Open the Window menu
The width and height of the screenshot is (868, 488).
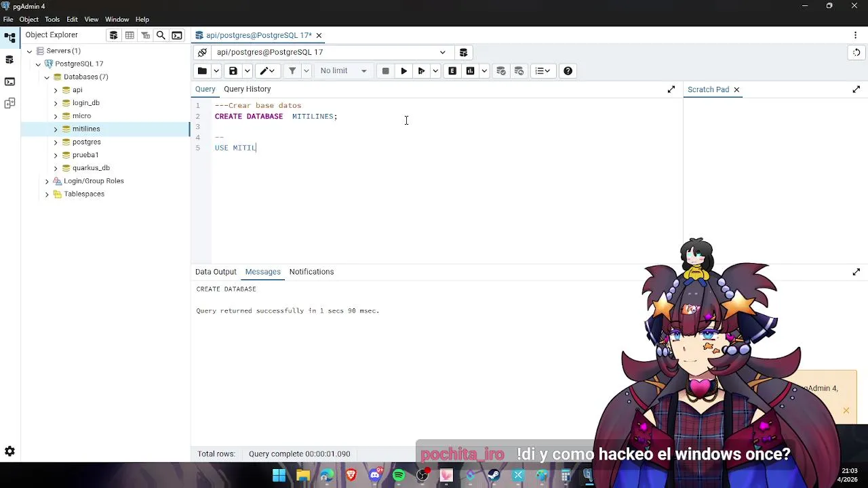pos(117,20)
